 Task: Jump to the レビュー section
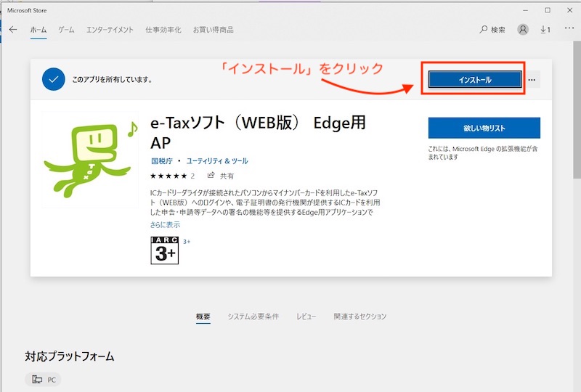pos(306,317)
